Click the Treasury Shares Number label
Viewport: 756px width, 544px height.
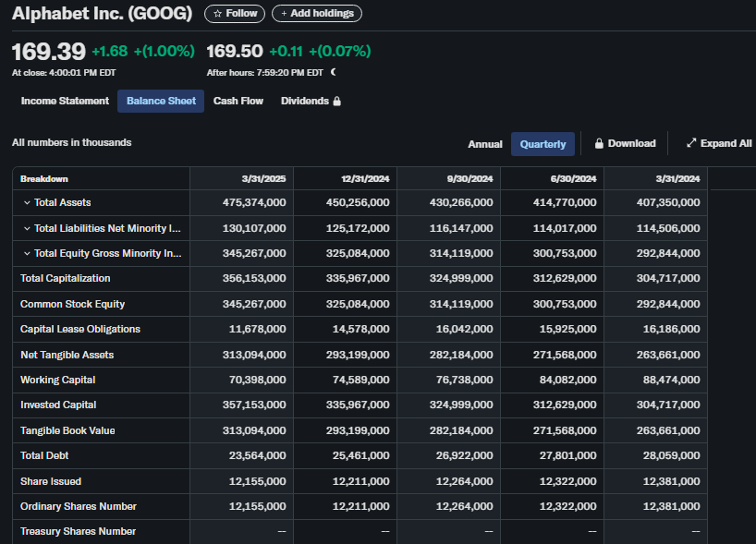coord(78,531)
